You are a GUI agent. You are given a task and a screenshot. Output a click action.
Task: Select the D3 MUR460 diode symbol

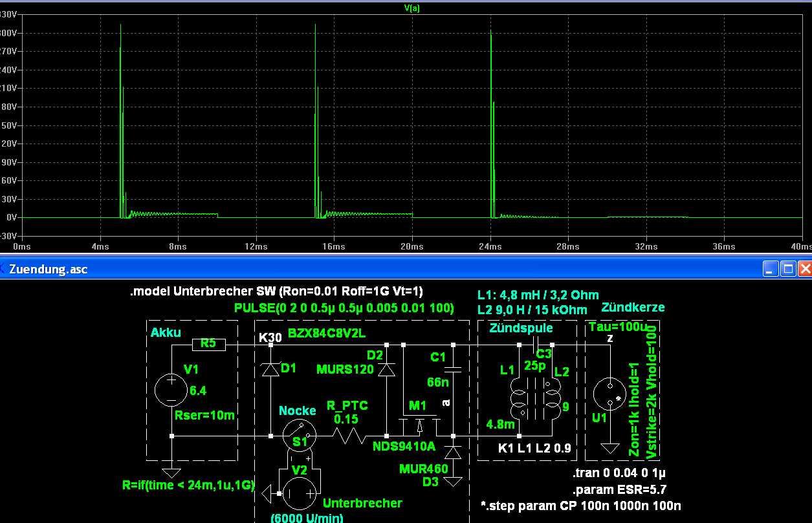pyautogui.click(x=454, y=453)
